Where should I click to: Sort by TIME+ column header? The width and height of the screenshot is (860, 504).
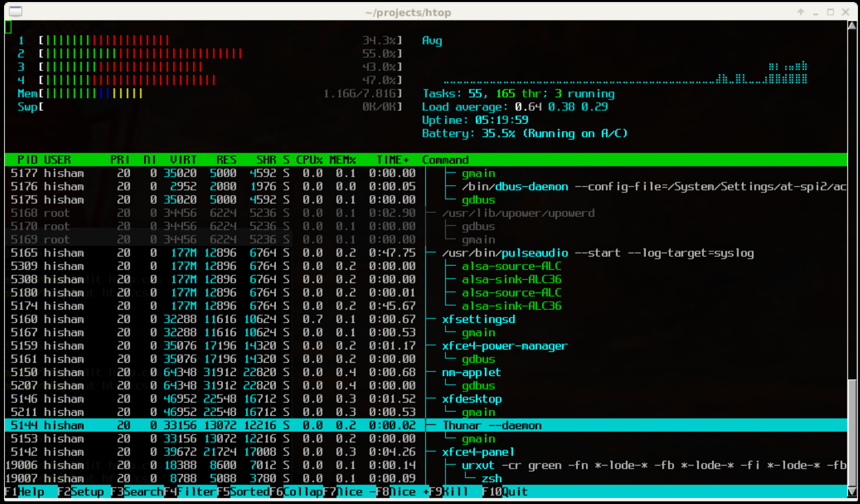393,160
